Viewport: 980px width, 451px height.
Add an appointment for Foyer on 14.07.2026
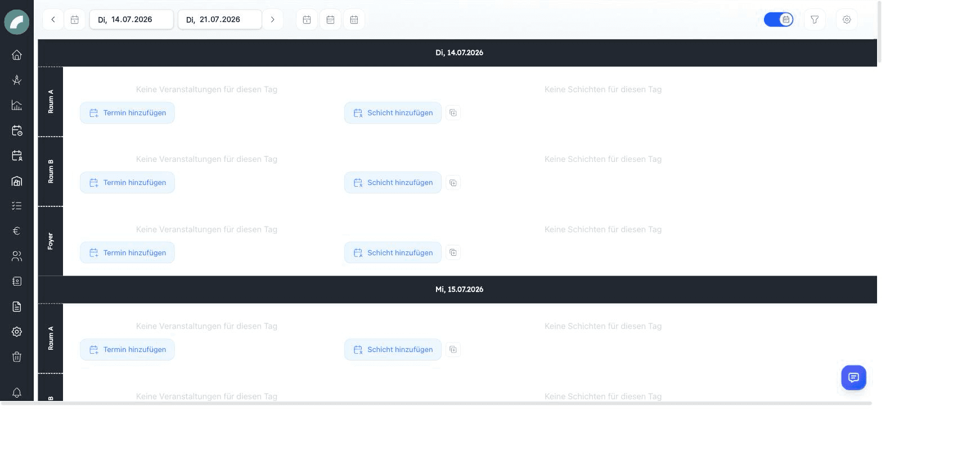pos(127,253)
